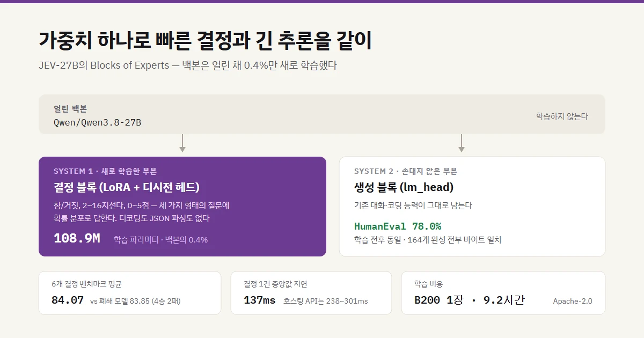Click the 얼린 백본 label

point(70,109)
